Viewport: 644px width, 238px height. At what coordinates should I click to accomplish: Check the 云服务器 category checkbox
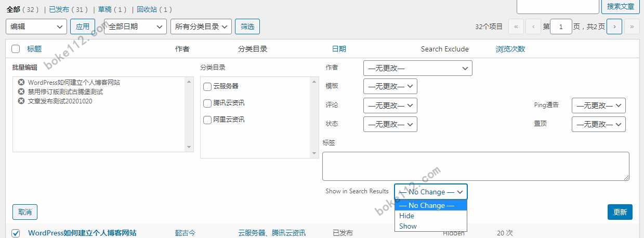(207, 86)
